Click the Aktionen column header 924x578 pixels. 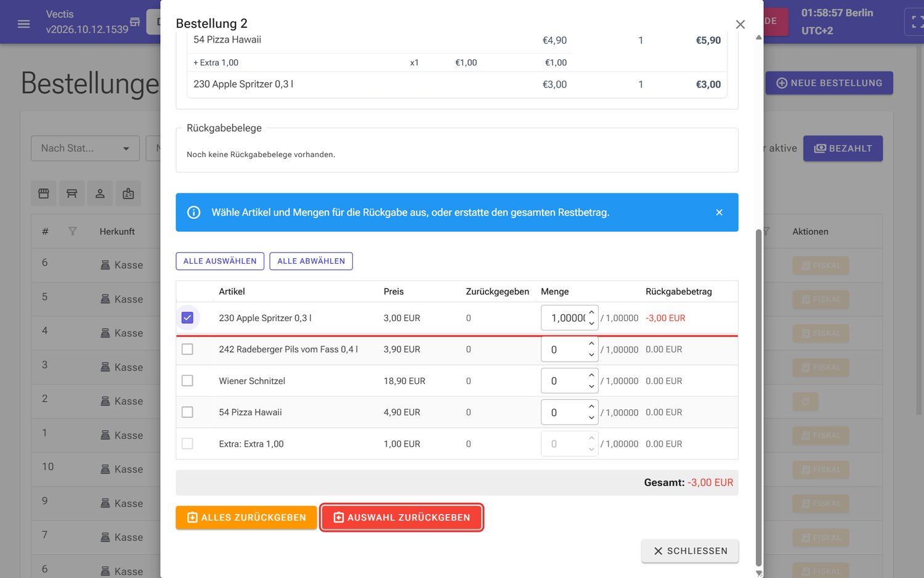click(x=810, y=232)
